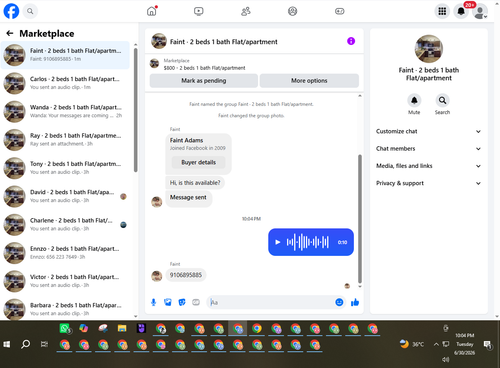
Task: Record a voice clip with microphone
Action: (153, 302)
